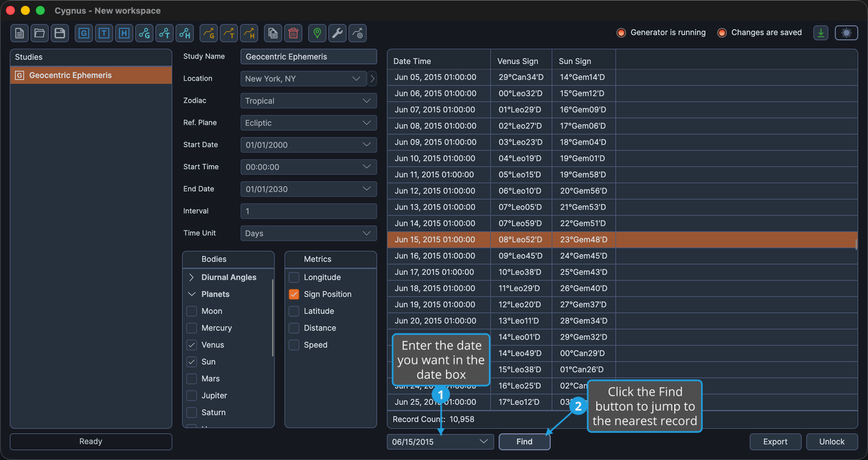Click the cyan node-link G icon
The width and height of the screenshot is (868, 460).
[144, 32]
